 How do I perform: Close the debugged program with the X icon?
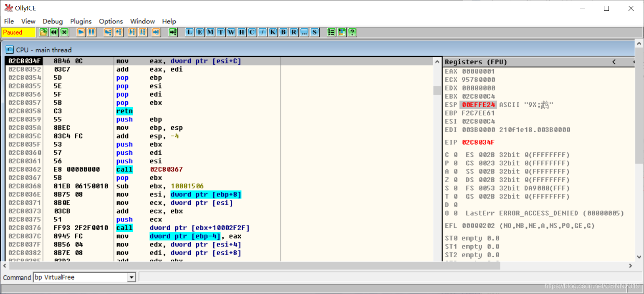coord(64,32)
